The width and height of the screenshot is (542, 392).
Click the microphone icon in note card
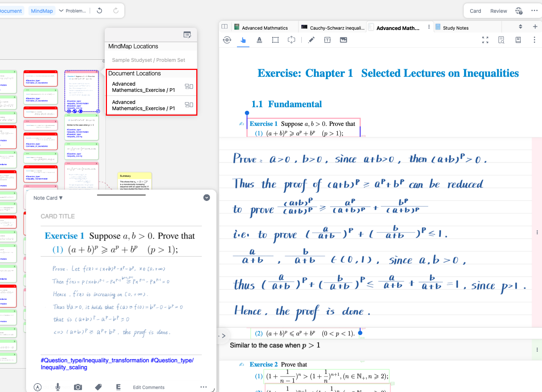(x=58, y=387)
